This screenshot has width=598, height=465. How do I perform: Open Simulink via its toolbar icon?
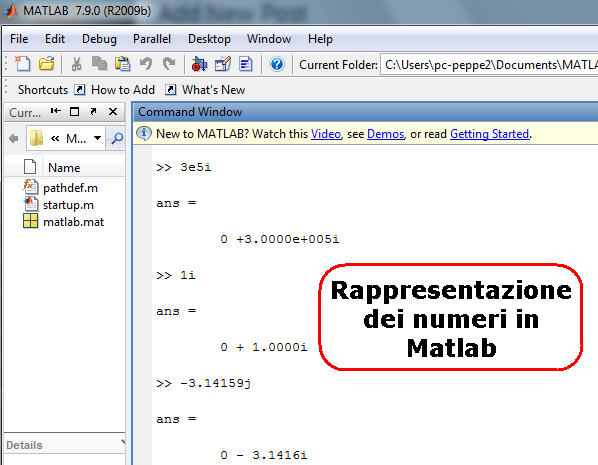(199, 64)
